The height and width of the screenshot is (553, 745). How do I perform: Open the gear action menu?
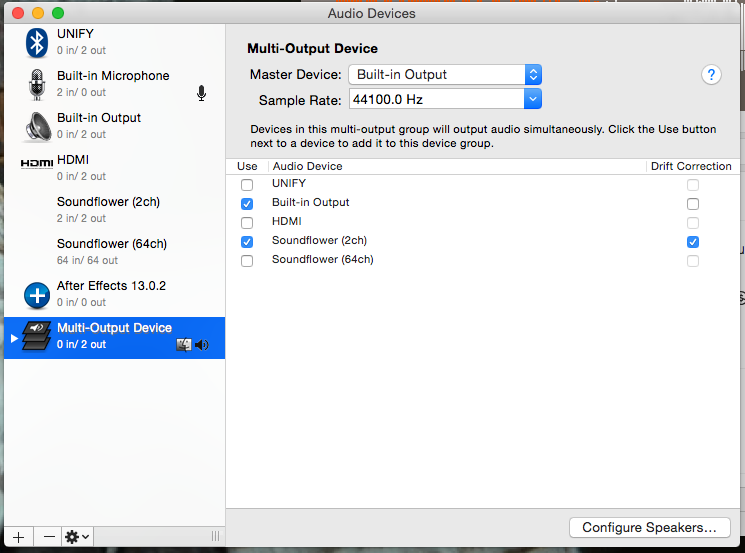tap(77, 537)
